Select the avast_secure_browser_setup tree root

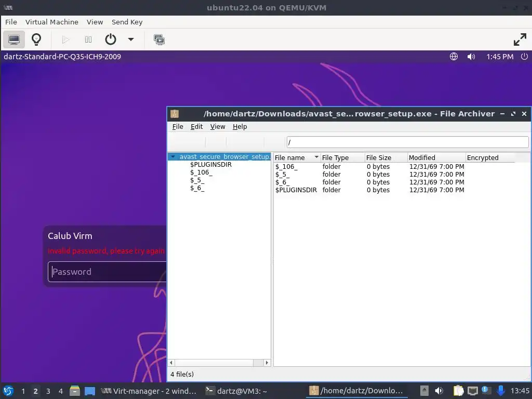225,157
